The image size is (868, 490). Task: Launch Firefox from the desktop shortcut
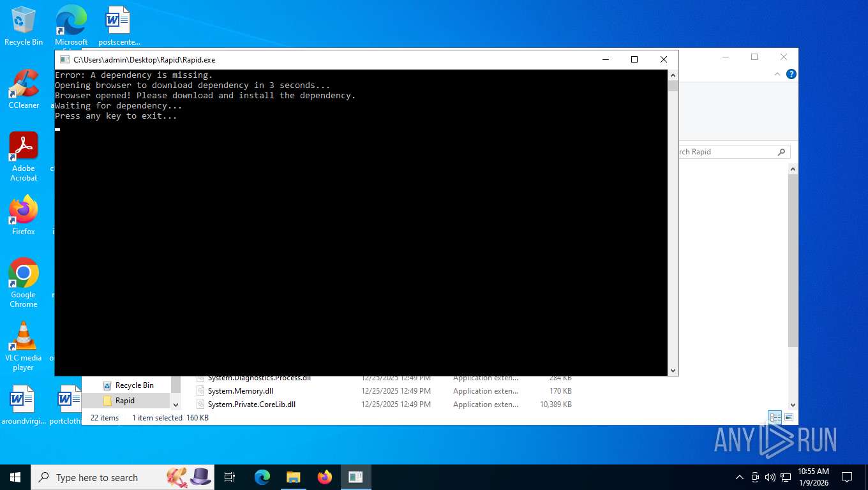[x=24, y=216]
